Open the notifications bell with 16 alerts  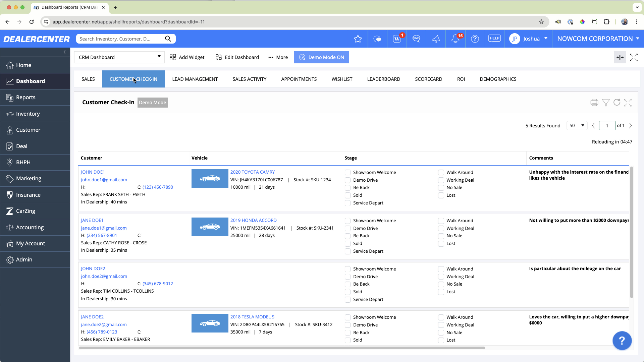(455, 39)
